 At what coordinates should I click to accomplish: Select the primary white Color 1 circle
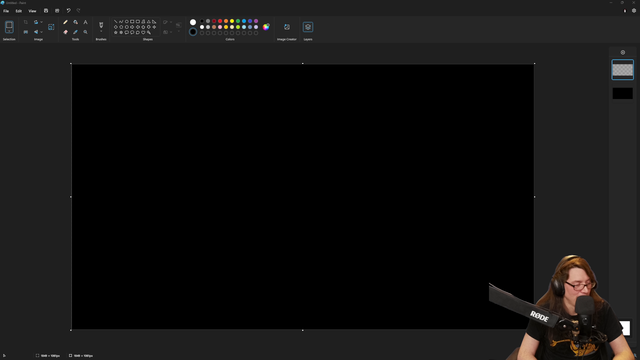[193, 22]
